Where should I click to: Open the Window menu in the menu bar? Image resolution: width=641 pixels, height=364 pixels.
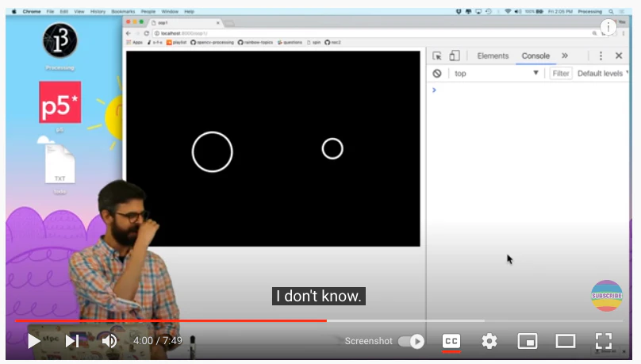170,11
